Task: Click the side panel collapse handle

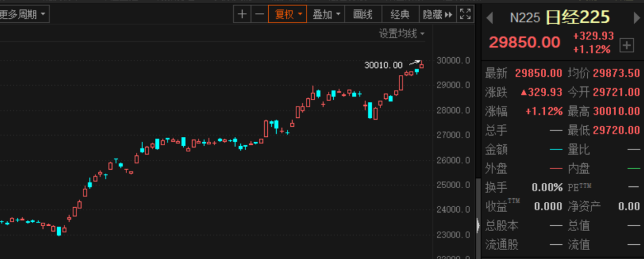Action: point(478,226)
